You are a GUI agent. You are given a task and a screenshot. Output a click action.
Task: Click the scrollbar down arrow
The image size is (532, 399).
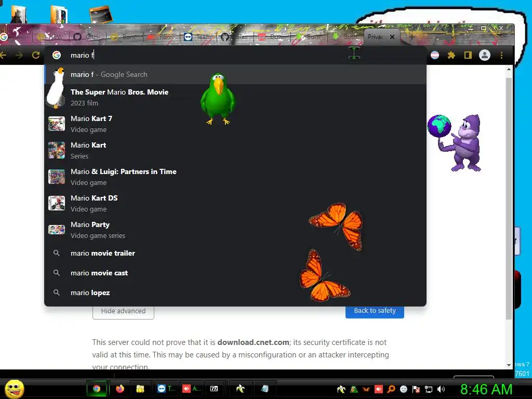(x=509, y=365)
